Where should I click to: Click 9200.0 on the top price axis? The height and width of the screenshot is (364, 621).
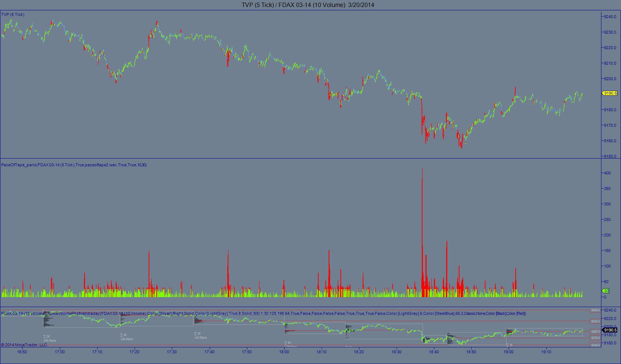click(x=610, y=79)
